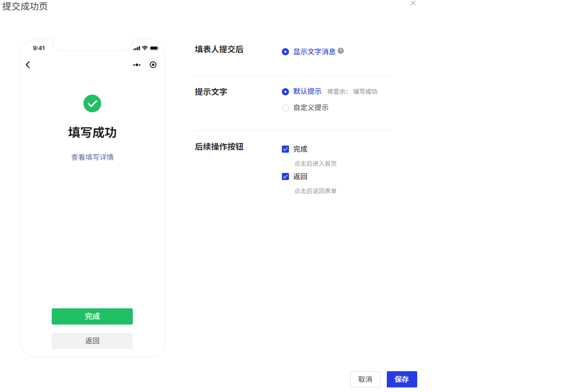This screenshot has height=392, width=584.
Task: Close the 提交成功页 dialog
Action: pos(413,3)
